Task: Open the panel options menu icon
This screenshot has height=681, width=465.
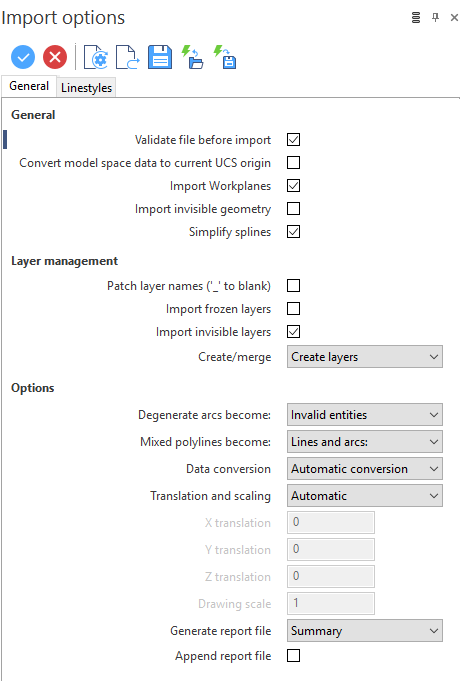Action: pyautogui.click(x=416, y=17)
